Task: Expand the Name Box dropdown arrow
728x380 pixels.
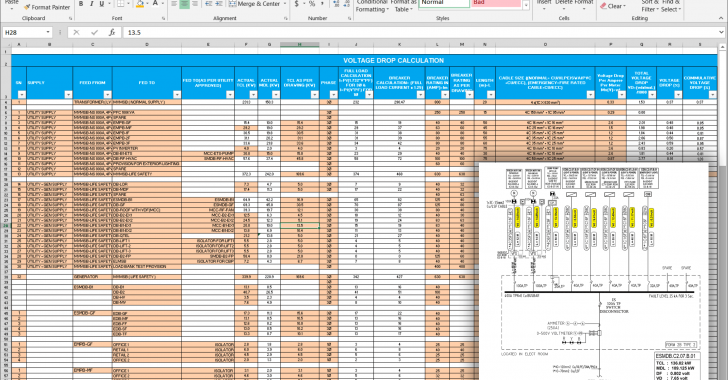Action: (48, 33)
